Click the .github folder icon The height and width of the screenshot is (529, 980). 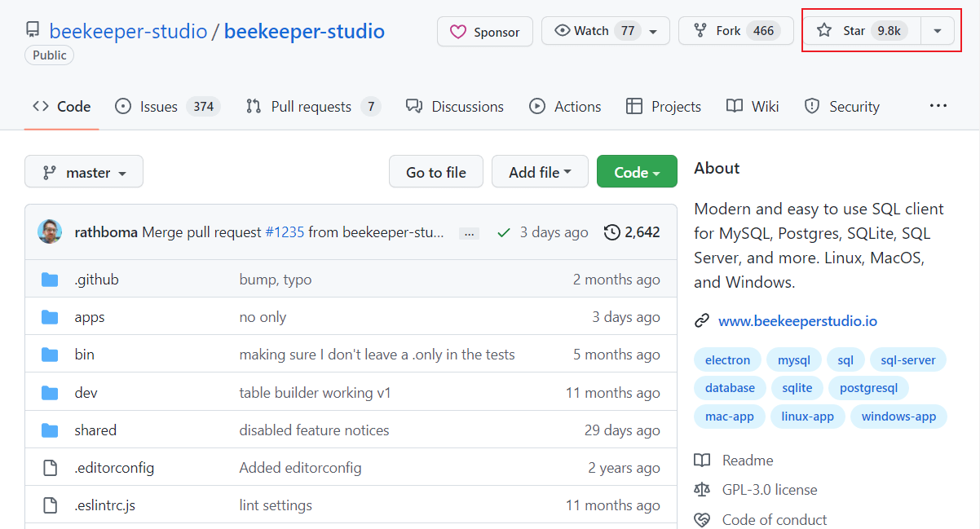pos(50,280)
